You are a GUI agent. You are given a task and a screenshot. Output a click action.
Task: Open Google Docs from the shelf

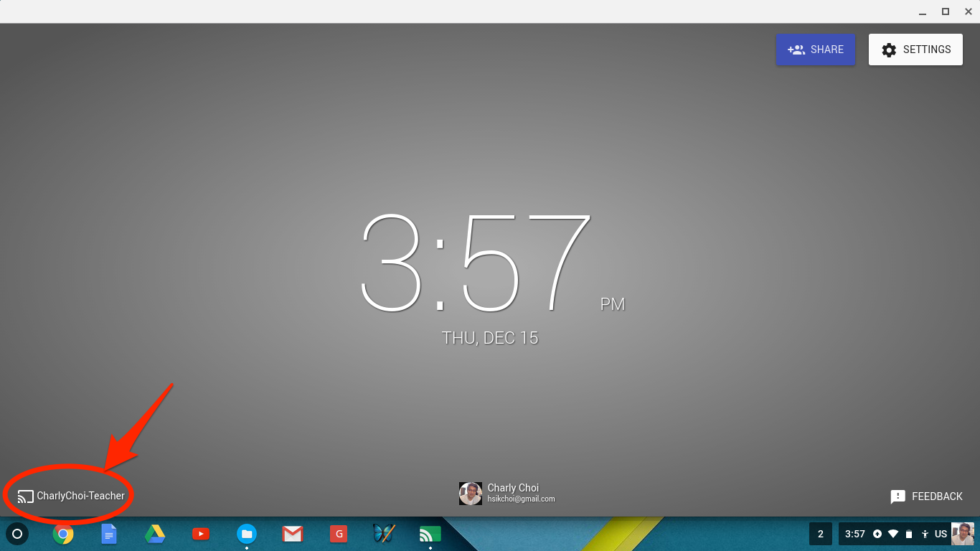[x=109, y=534]
